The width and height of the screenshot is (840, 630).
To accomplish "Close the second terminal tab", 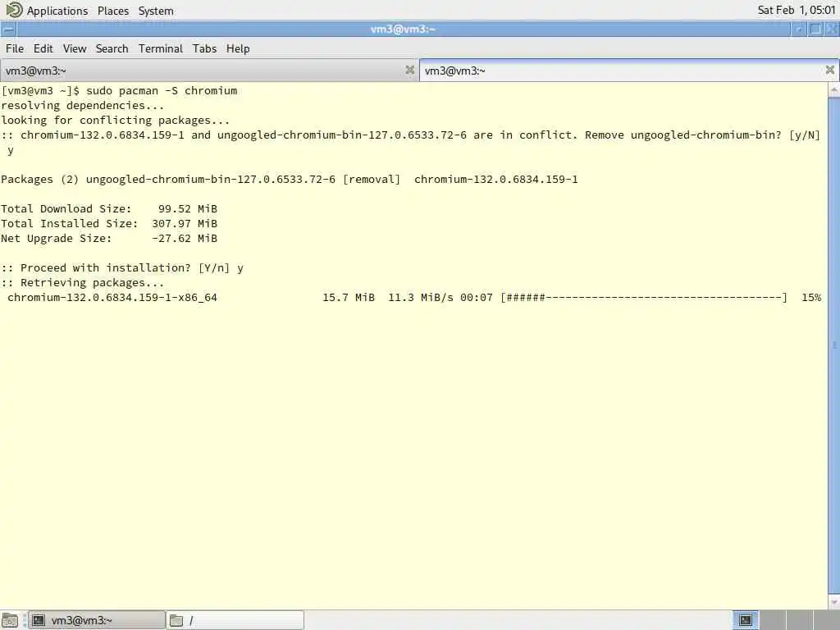I will click(x=830, y=70).
